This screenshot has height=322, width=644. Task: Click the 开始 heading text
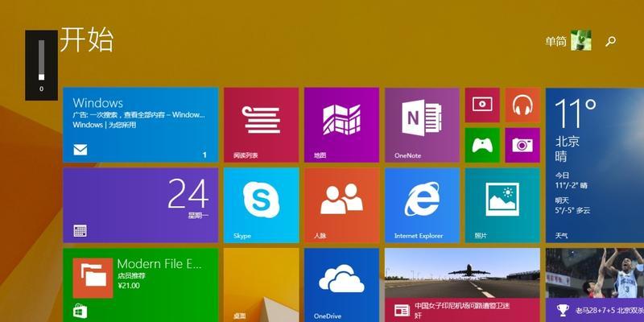(x=87, y=39)
